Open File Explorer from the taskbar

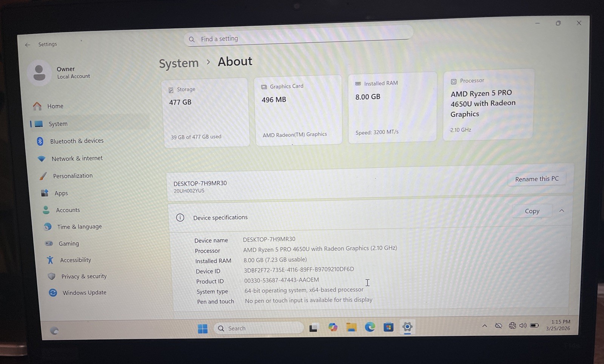[x=351, y=327]
